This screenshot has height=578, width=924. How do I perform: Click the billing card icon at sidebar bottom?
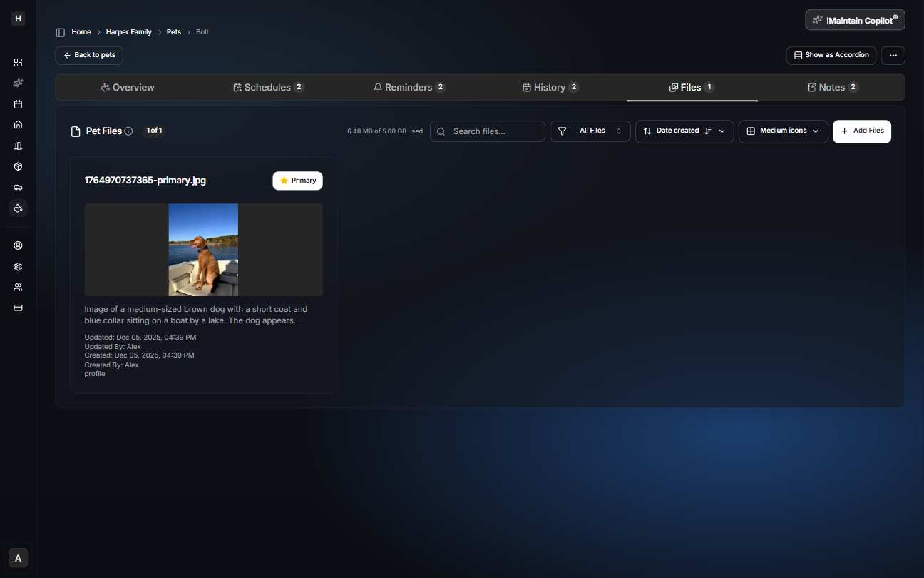18,308
